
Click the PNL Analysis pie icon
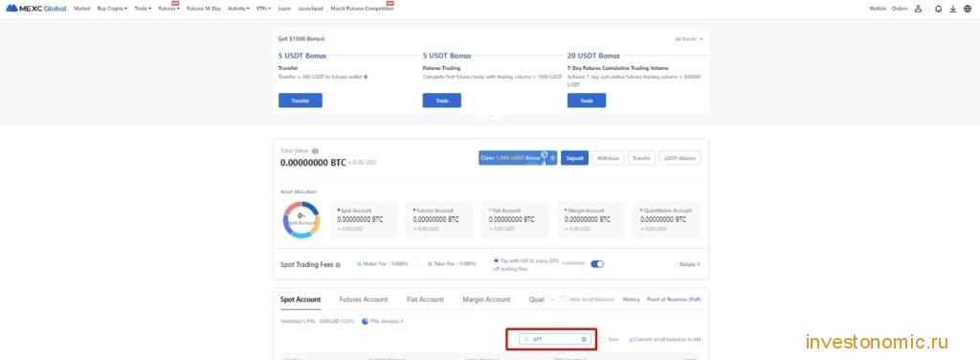(x=365, y=322)
